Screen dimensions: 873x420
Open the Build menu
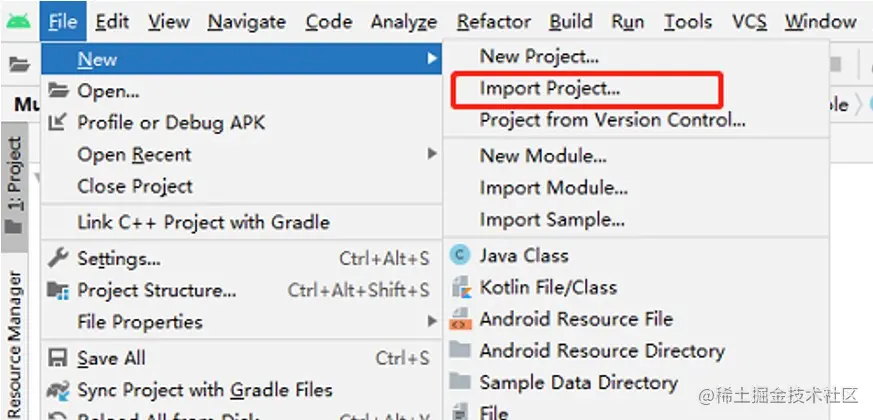point(571,22)
